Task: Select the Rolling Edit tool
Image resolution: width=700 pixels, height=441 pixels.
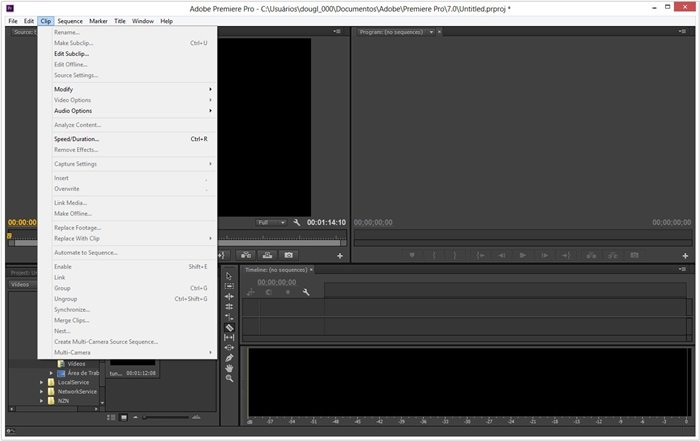Action: pos(229,307)
